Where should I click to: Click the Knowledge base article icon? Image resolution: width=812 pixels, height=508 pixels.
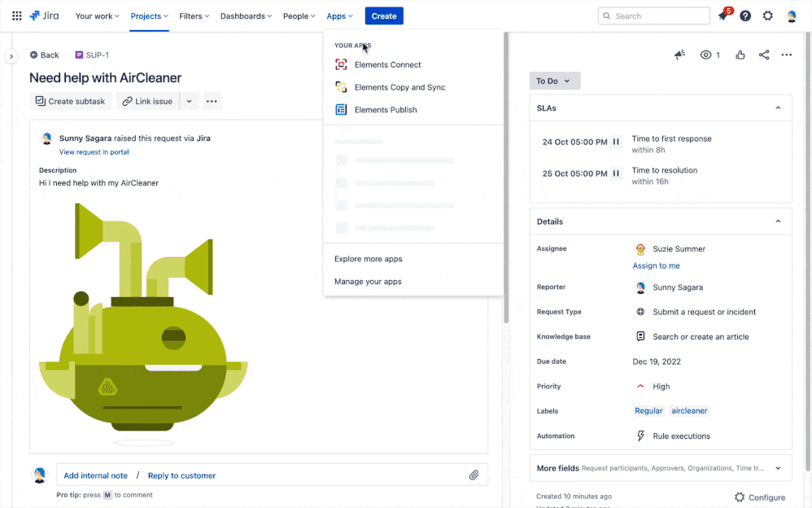point(640,336)
